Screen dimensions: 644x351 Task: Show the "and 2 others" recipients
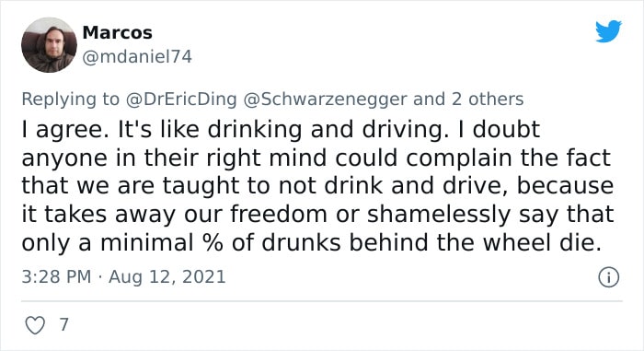(x=468, y=99)
